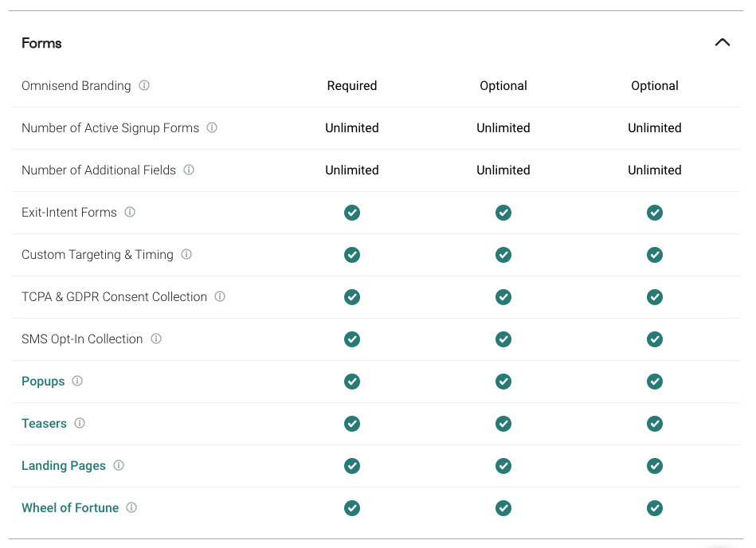Viewport: 756px width, 548px height.
Task: Show info for Number of Active Signup Forms
Action: click(x=212, y=127)
